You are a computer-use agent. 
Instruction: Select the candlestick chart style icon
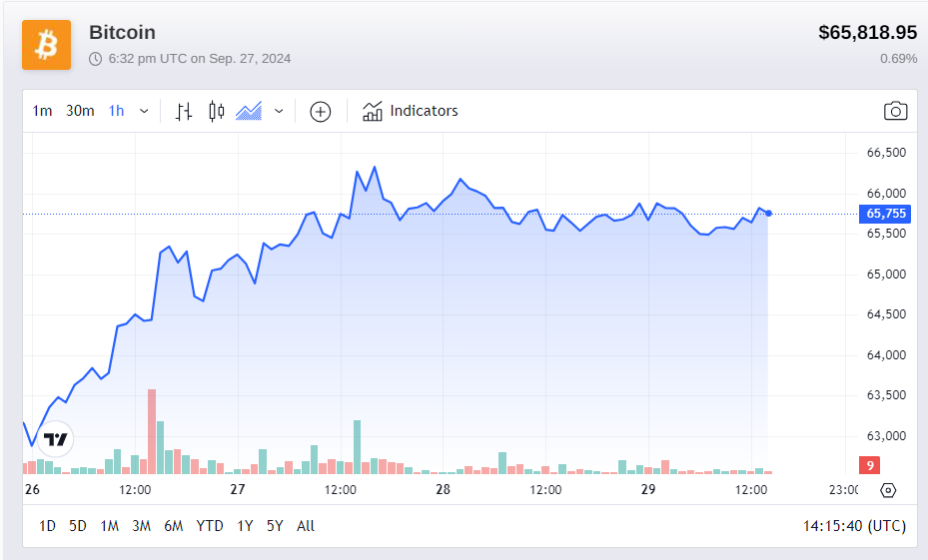click(216, 111)
